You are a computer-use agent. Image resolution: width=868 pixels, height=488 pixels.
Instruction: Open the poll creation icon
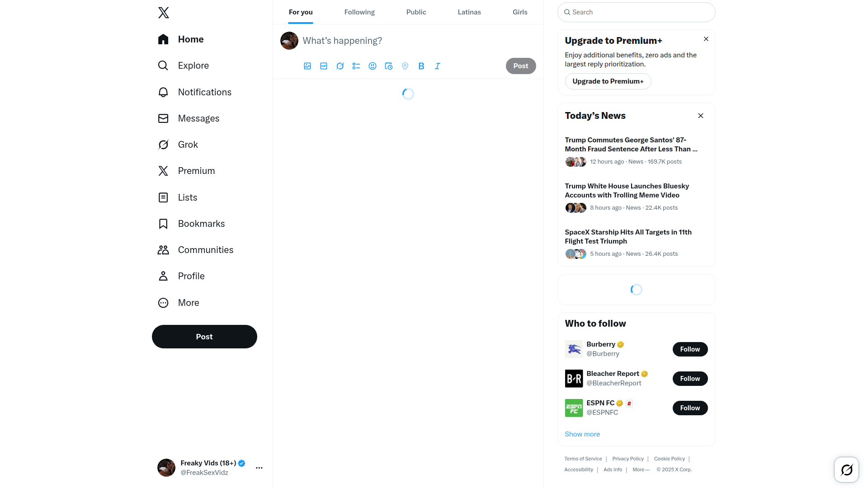pyautogui.click(x=356, y=66)
